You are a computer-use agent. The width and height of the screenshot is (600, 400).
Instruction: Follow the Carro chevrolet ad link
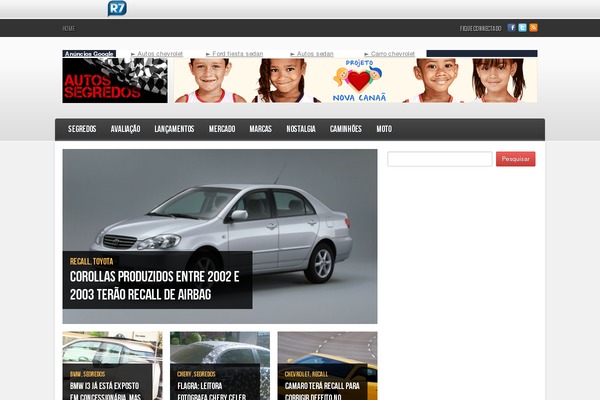coord(393,54)
